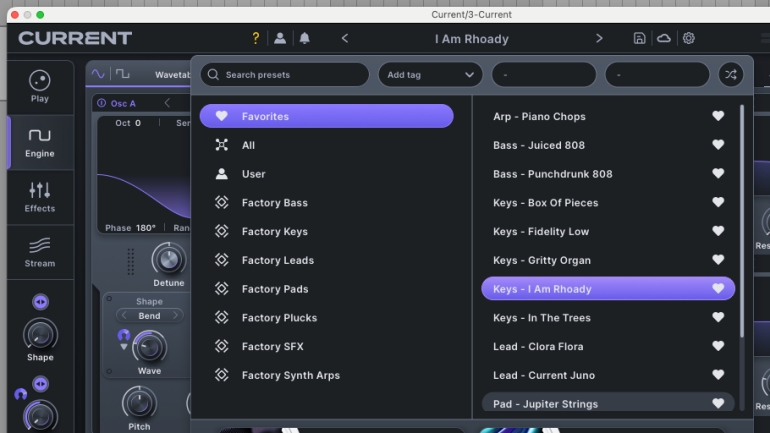Click the preset list scrollbar
The height and width of the screenshot is (433, 770).
[742, 221]
